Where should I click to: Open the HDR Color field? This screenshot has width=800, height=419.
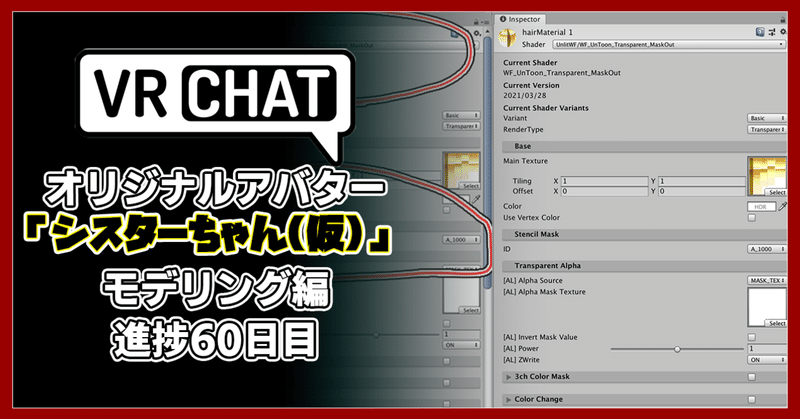coord(761,206)
